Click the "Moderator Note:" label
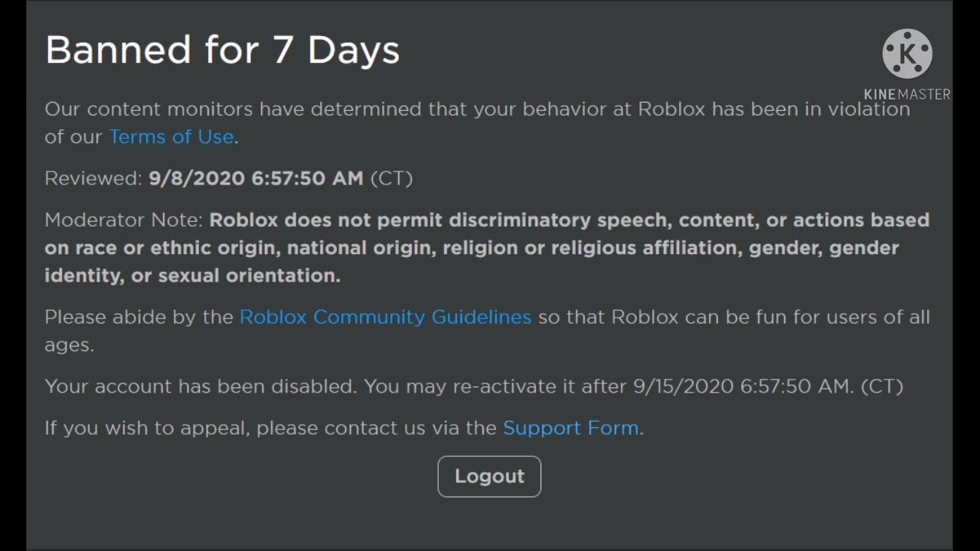This screenshot has width=980, height=551. coord(123,220)
